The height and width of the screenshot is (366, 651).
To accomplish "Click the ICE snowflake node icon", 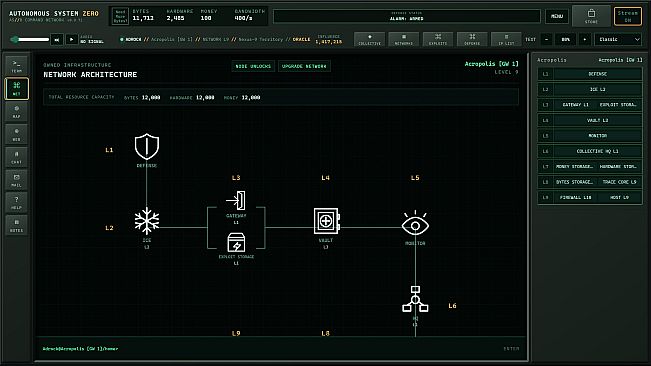I will coord(147,221).
